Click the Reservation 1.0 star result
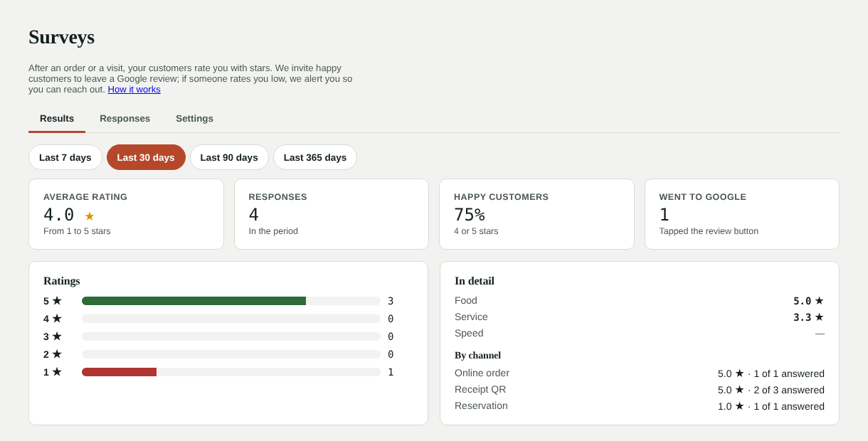 (x=731, y=406)
